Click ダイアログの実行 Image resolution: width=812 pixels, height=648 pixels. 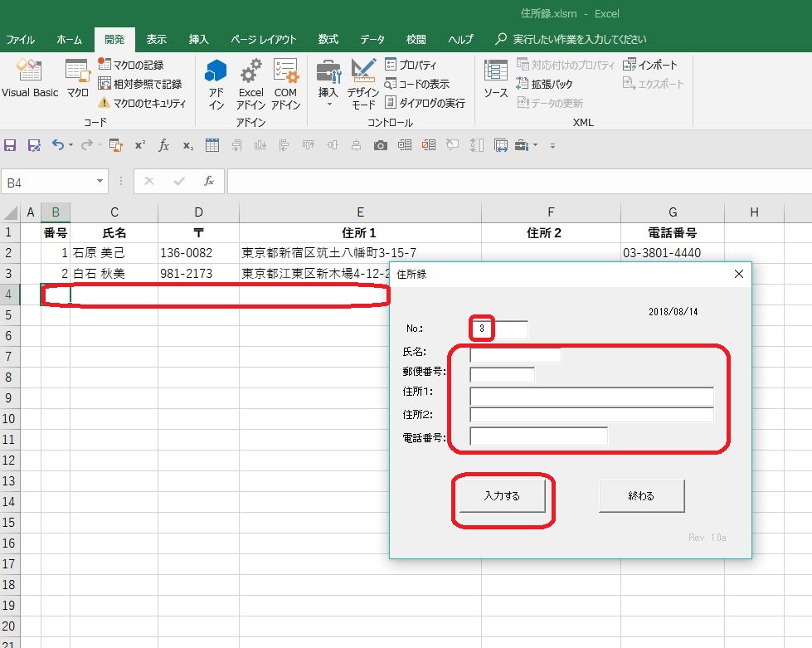pyautogui.click(x=425, y=103)
